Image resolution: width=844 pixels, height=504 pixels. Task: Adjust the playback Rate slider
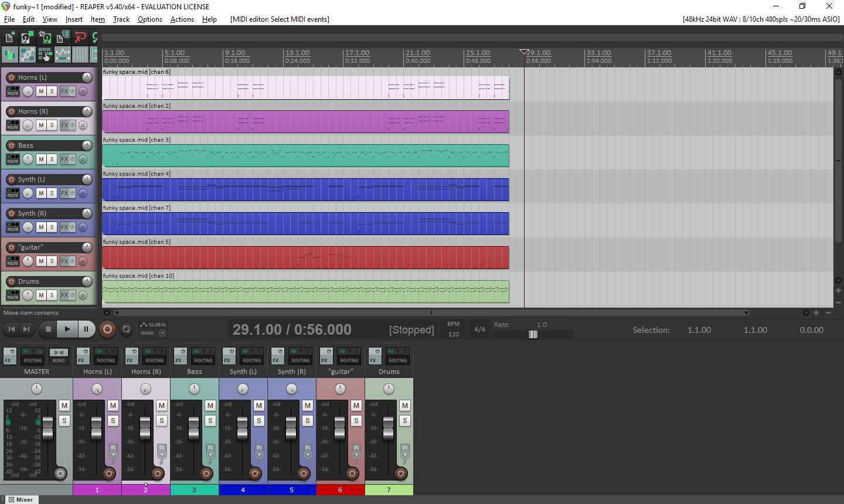533,334
